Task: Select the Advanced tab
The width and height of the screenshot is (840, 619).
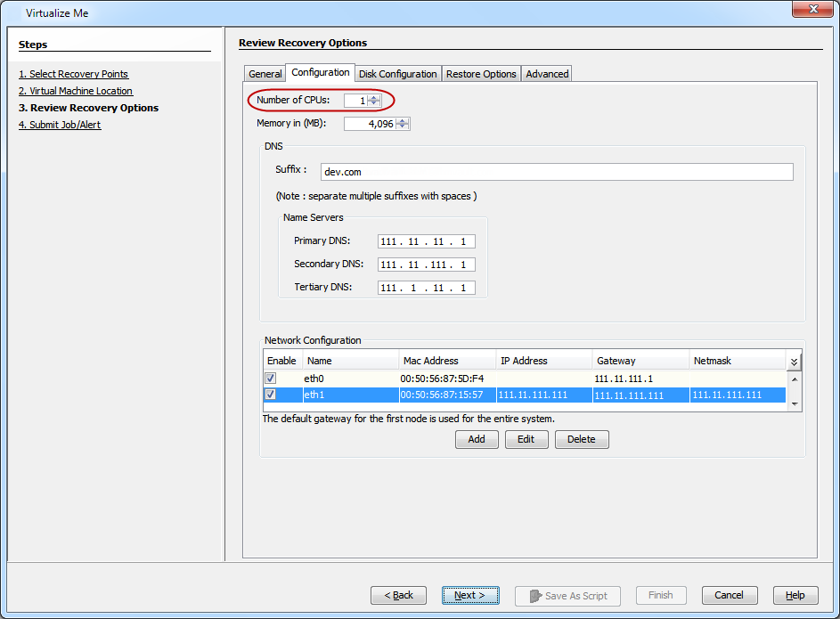Action: coord(547,74)
